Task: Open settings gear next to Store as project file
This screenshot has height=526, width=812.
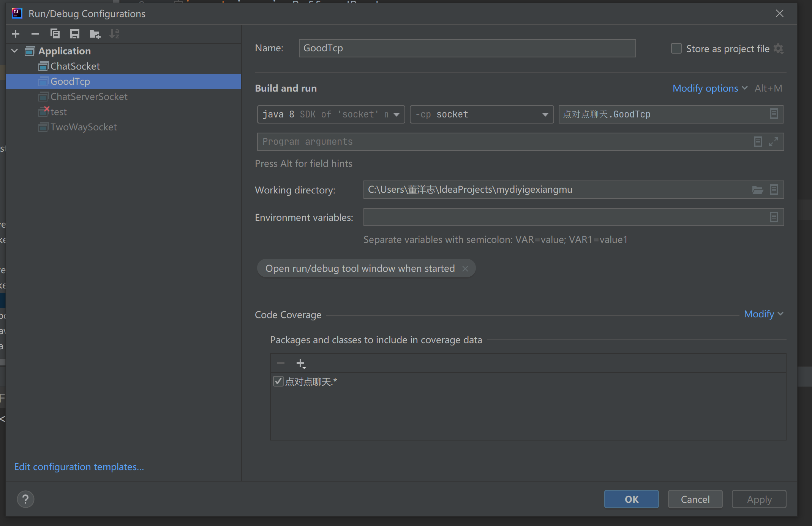Action: 779,49
